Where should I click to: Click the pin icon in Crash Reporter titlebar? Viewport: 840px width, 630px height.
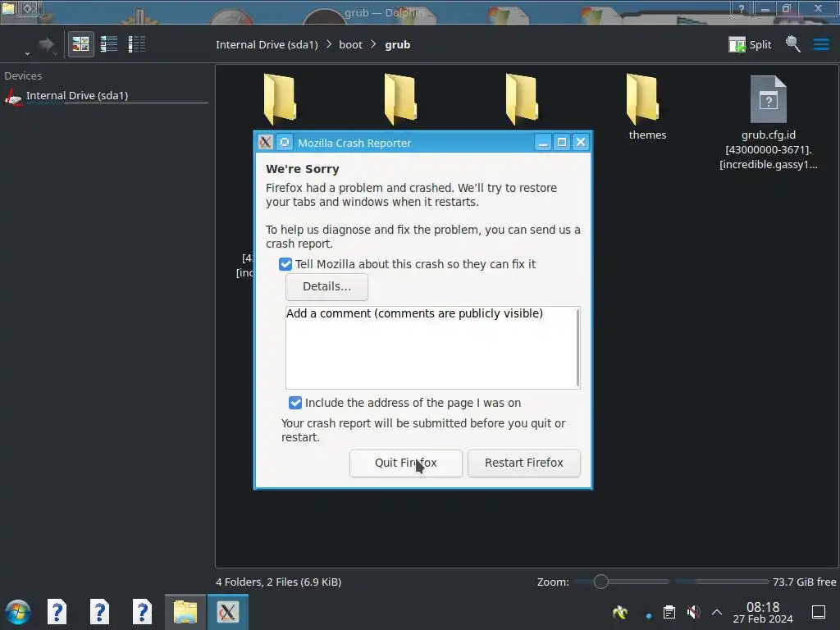tap(285, 142)
